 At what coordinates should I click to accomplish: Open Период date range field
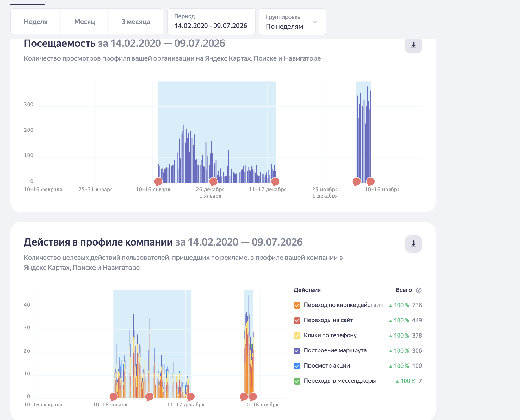tap(211, 22)
